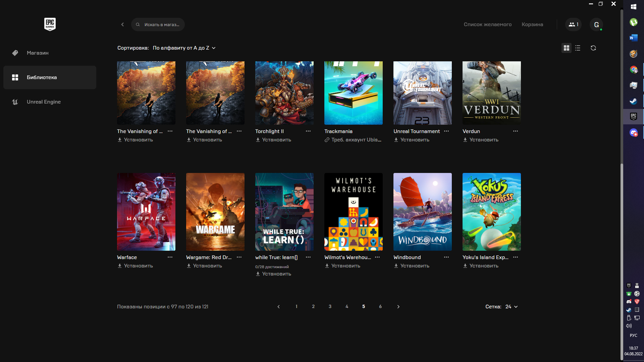This screenshot has height=362, width=644.
Task: Open options menu for Warface
Action: [170, 257]
